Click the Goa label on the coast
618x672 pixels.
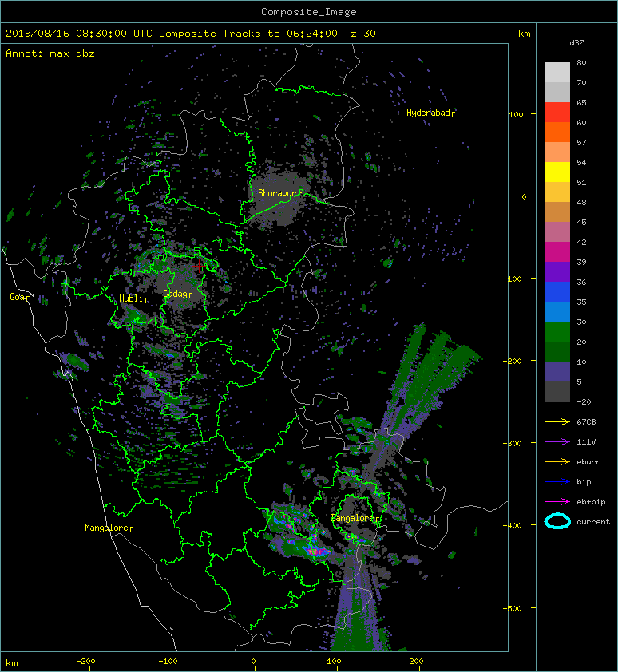[x=19, y=297]
